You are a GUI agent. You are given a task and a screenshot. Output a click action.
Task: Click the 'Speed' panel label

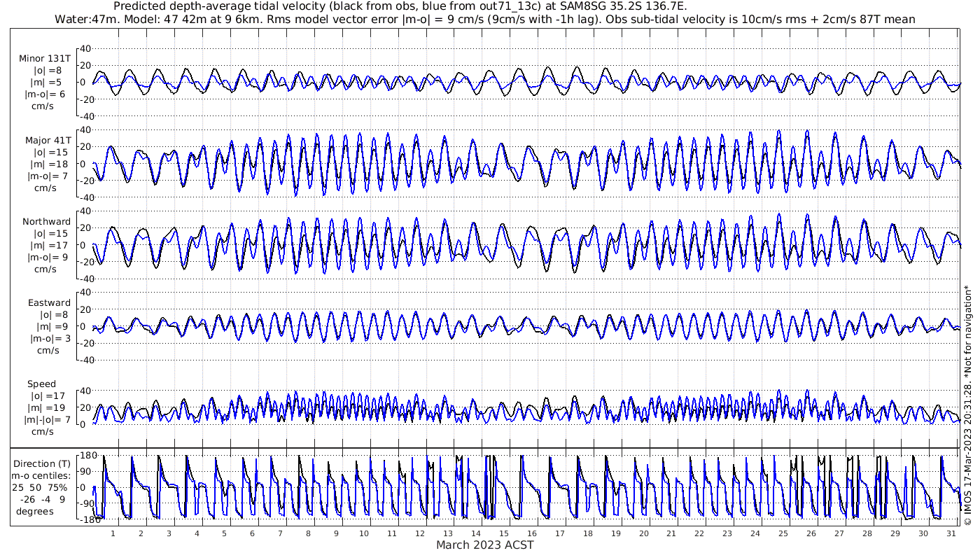(42, 384)
